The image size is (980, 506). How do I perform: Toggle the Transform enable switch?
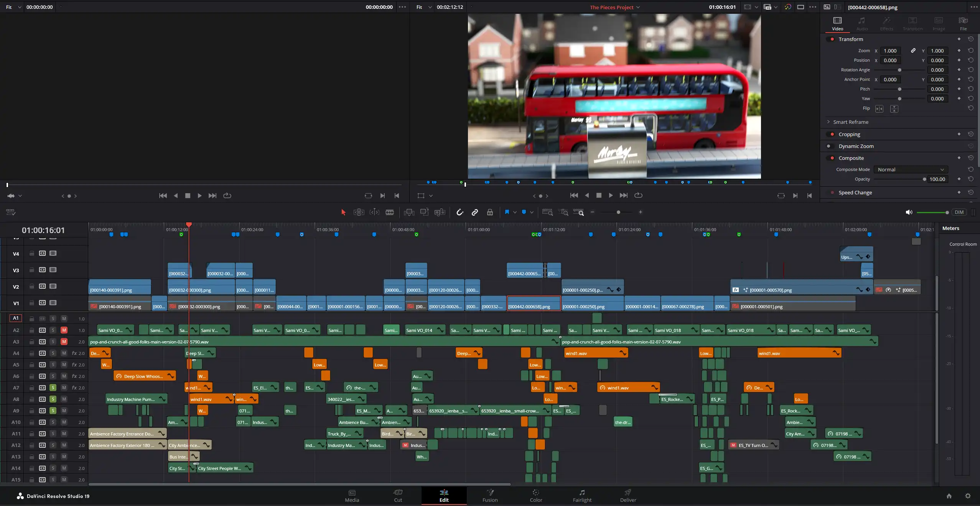tap(831, 39)
